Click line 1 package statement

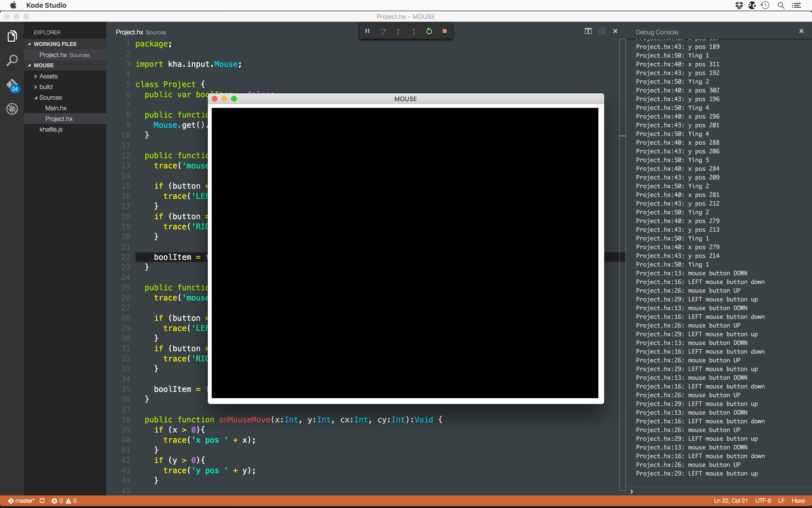[x=153, y=44]
